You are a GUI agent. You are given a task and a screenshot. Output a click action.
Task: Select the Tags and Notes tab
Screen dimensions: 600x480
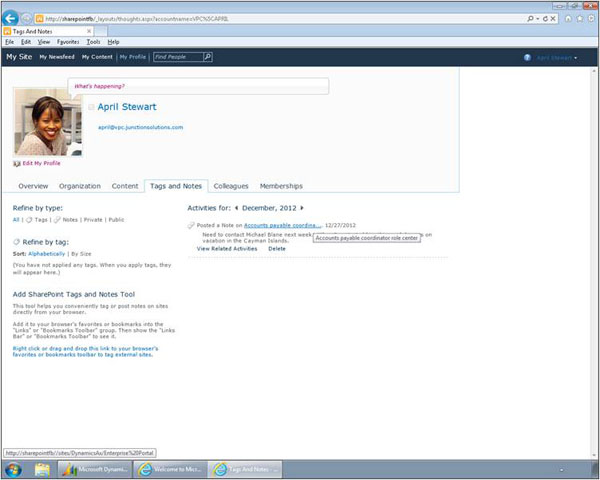176,186
